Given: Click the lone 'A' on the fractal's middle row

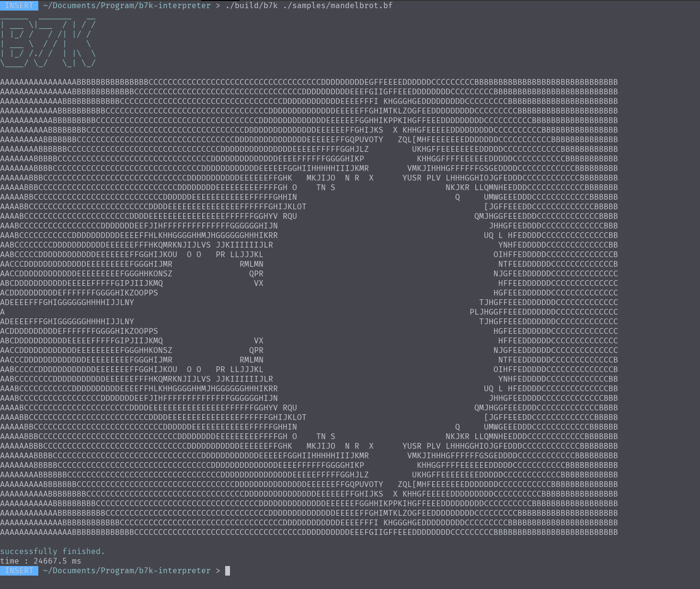Looking at the screenshot, I should click(x=2, y=312).
